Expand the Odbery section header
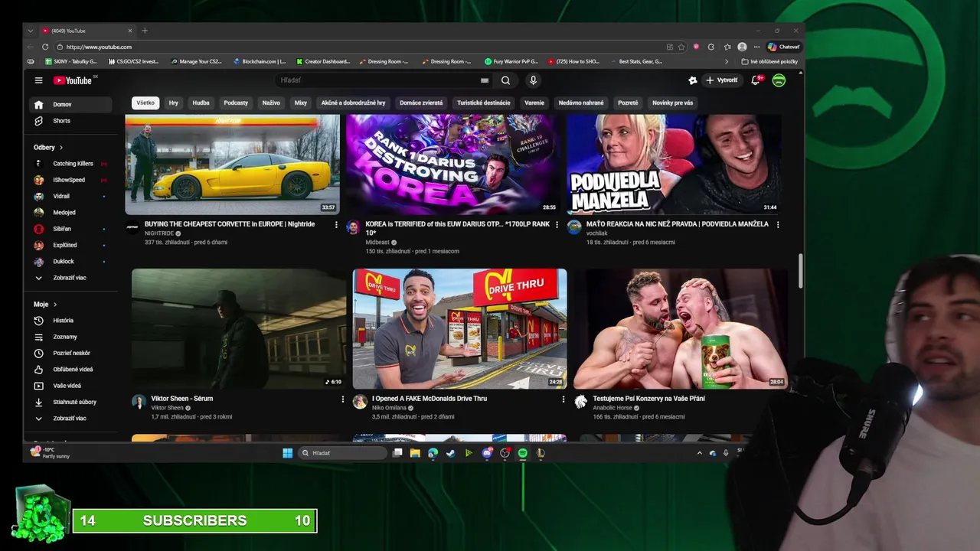 click(48, 147)
